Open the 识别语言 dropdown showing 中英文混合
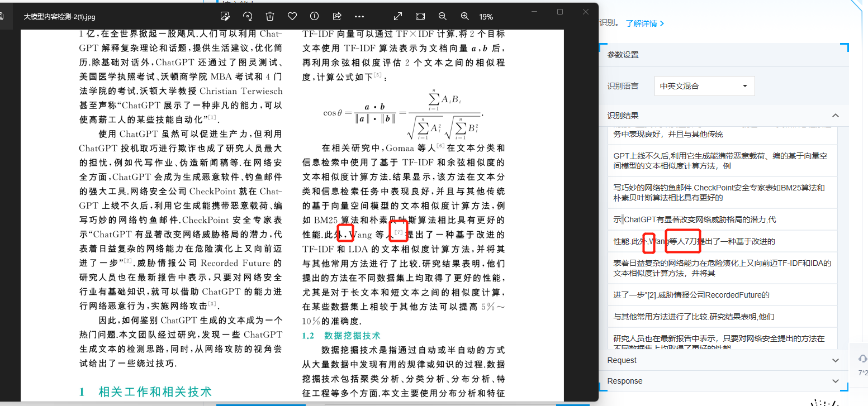The width and height of the screenshot is (868, 406). [704, 86]
